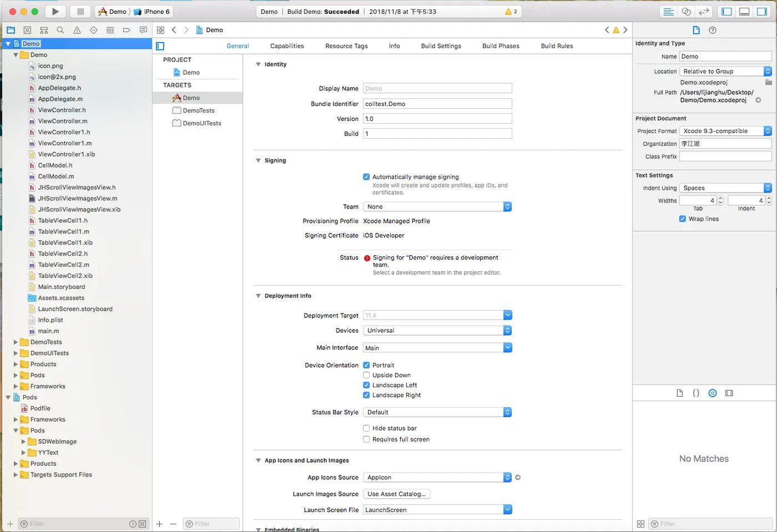
Task: Open the Code Snippet library
Action: coord(696,393)
